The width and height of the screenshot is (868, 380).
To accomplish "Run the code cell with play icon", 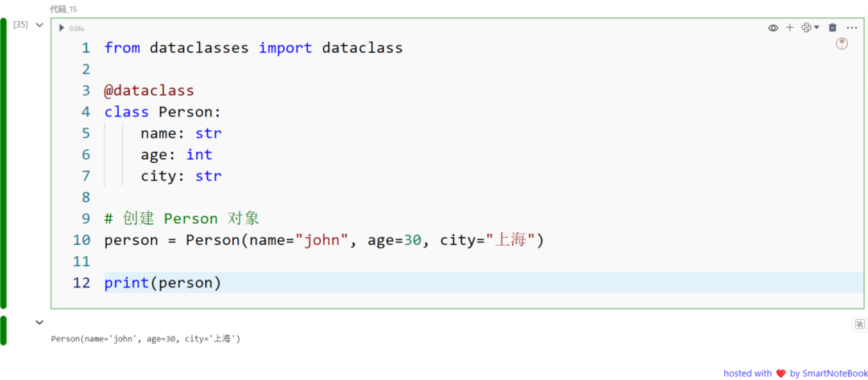I will click(x=61, y=28).
